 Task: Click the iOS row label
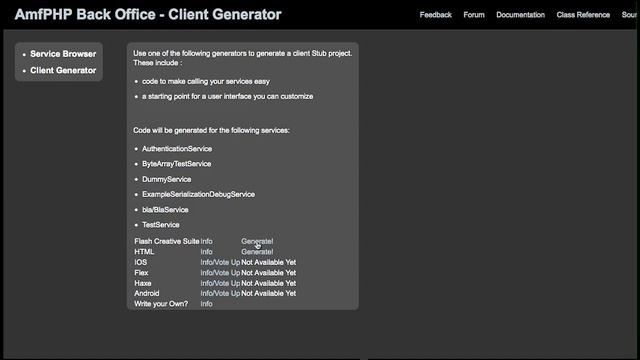pyautogui.click(x=140, y=262)
